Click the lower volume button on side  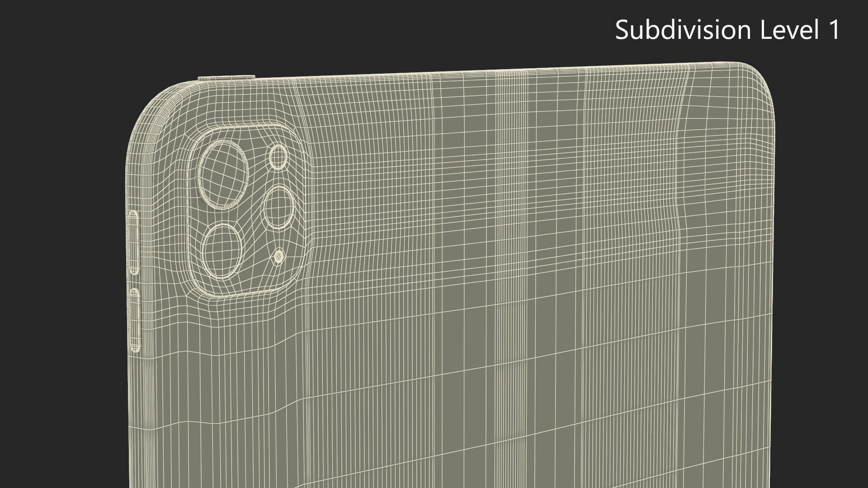coord(135,320)
